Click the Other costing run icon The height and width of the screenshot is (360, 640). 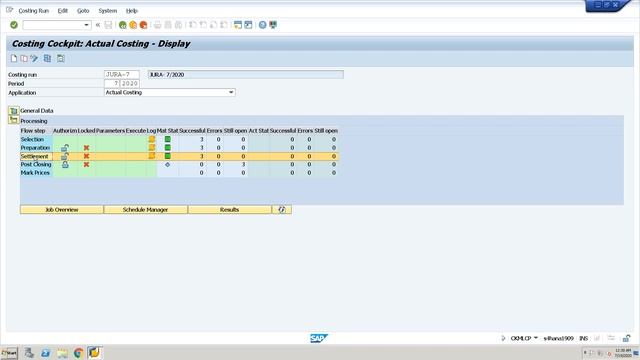(x=47, y=58)
